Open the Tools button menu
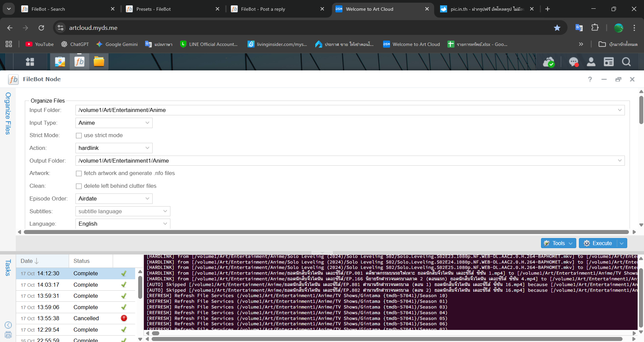The height and width of the screenshot is (342, 644). click(x=558, y=243)
